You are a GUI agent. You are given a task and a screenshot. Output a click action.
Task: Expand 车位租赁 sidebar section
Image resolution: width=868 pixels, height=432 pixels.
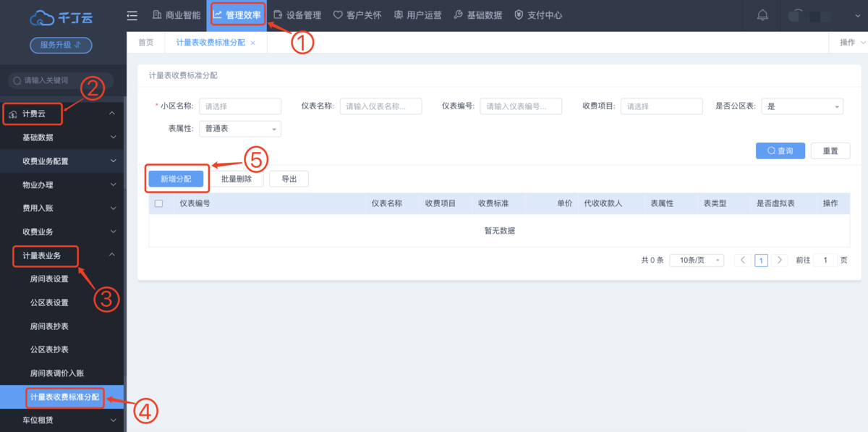62,420
